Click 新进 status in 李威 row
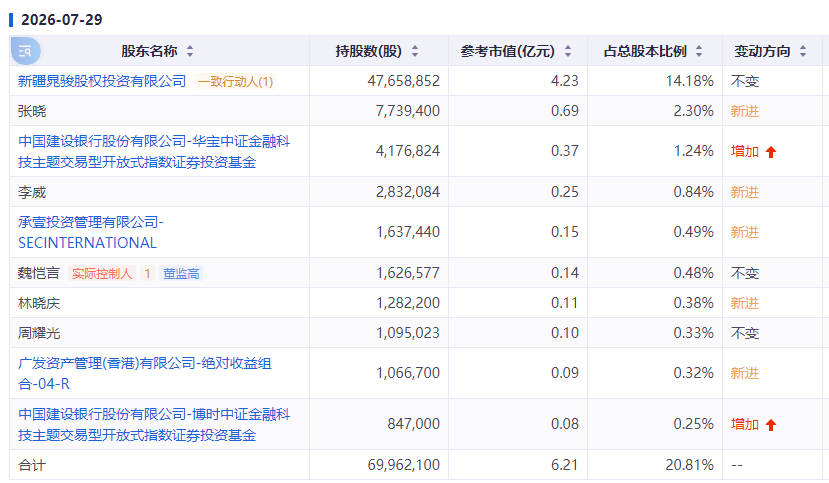The height and width of the screenshot is (483, 829). click(744, 192)
